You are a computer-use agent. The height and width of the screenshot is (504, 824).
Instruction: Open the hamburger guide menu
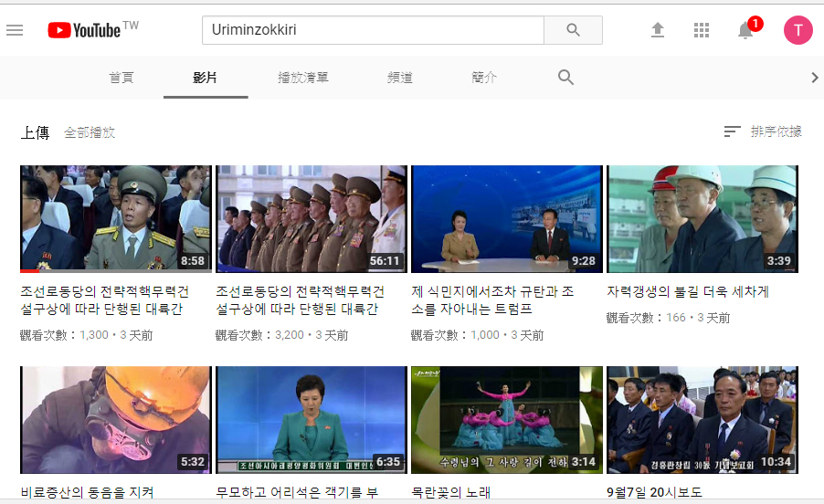coord(15,30)
